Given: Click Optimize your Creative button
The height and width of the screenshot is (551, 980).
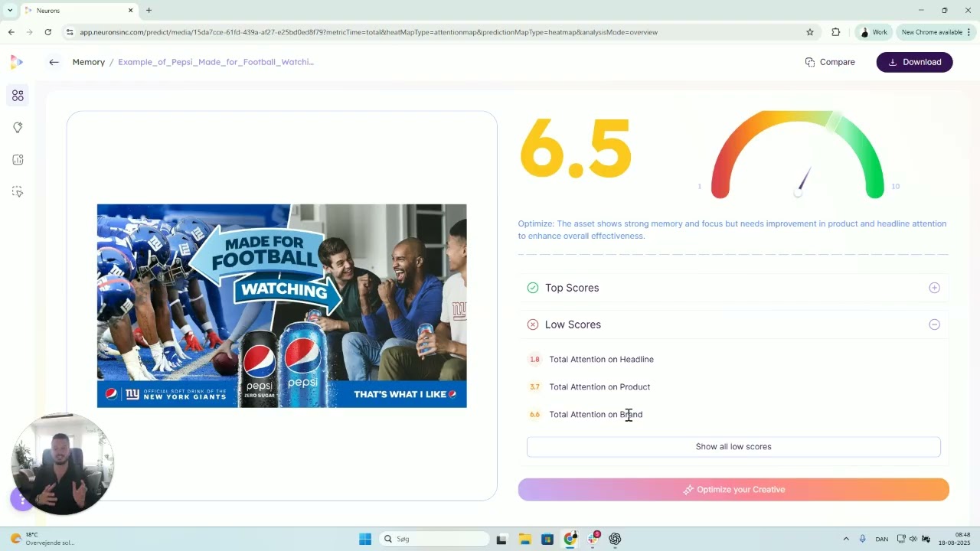Looking at the screenshot, I should (733, 490).
